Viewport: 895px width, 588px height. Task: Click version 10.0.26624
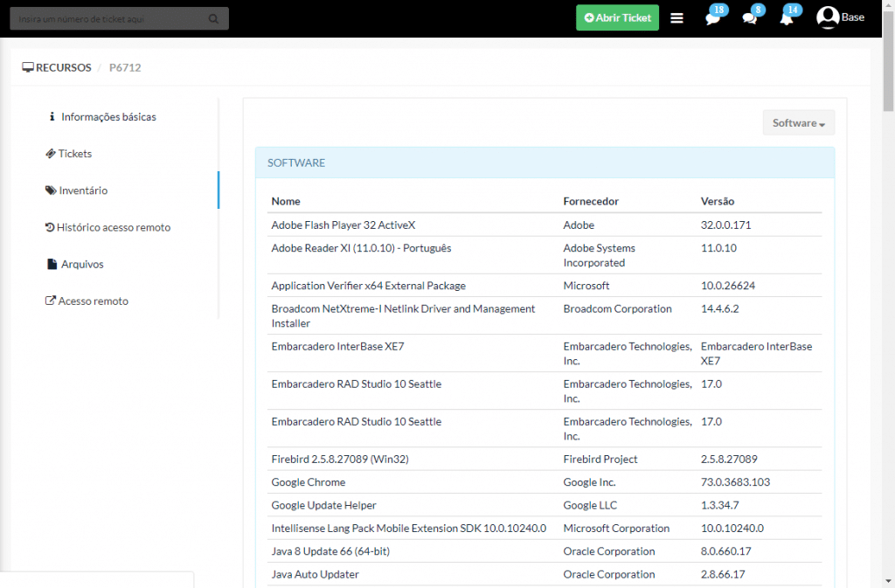tap(728, 286)
